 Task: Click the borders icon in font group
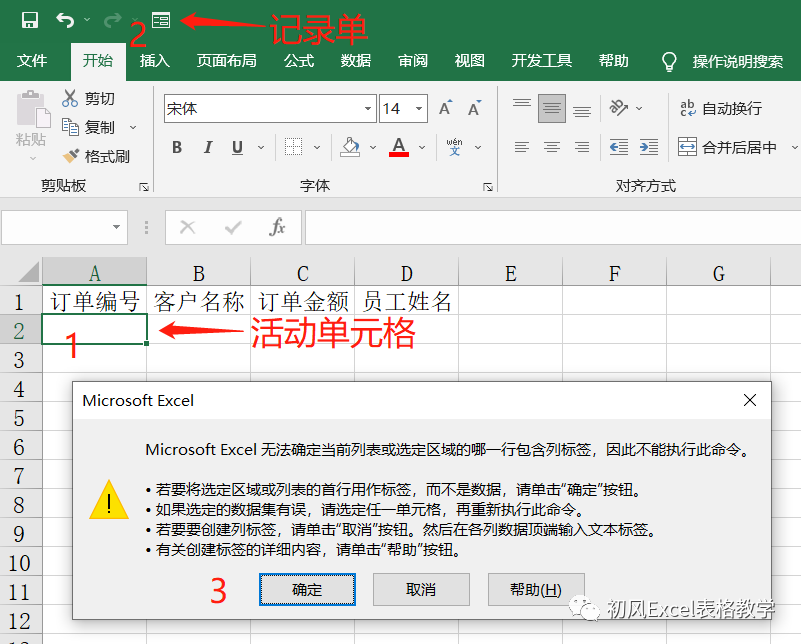point(293,147)
